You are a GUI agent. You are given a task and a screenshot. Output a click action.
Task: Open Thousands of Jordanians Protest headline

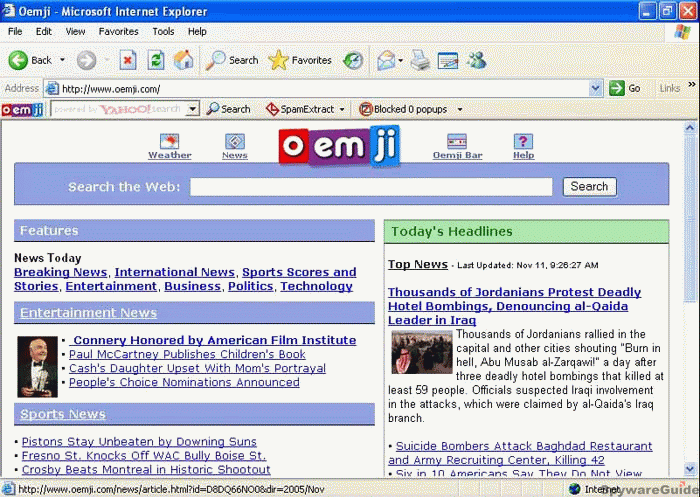pos(514,306)
